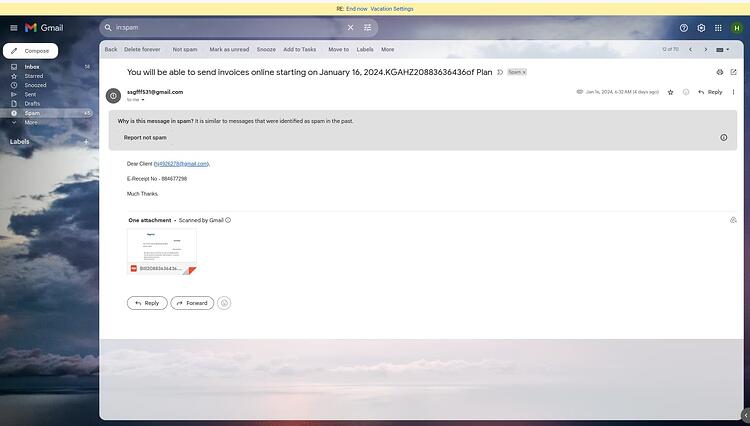Select Move to in the toolbar

[338, 49]
